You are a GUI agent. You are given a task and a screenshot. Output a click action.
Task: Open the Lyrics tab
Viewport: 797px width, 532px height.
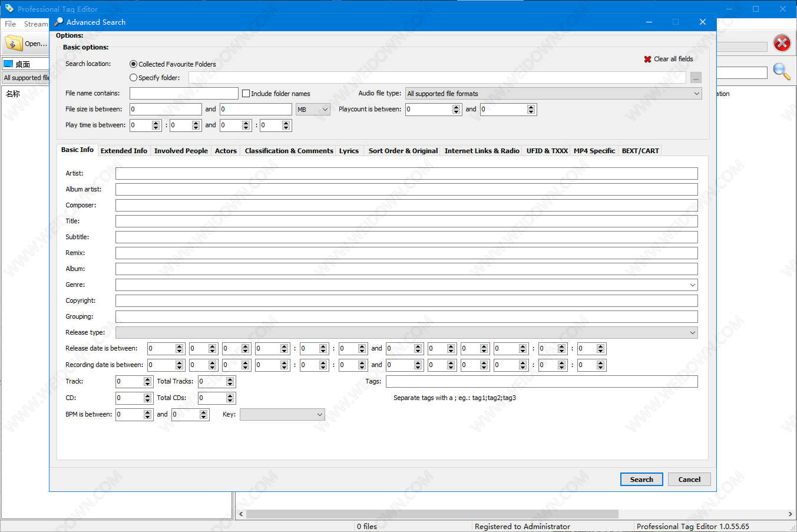349,151
